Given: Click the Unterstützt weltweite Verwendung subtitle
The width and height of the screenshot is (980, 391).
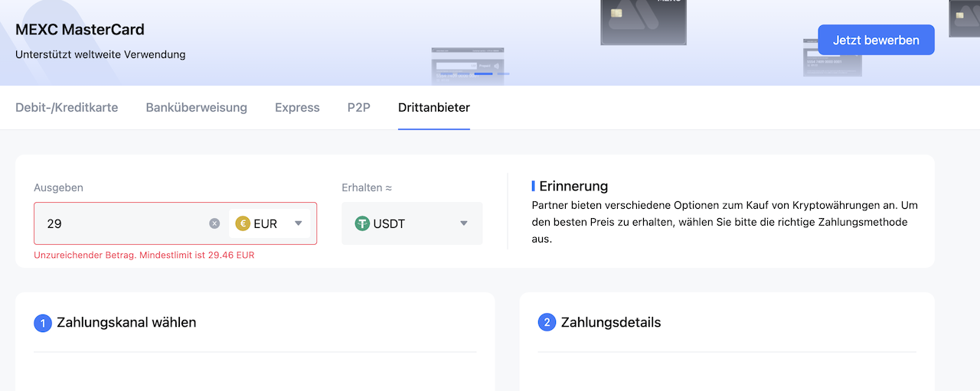Looking at the screenshot, I should [100, 54].
